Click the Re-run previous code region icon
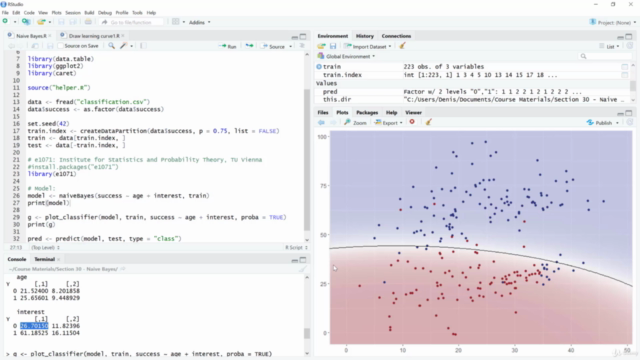The image size is (640, 360). click(249, 46)
